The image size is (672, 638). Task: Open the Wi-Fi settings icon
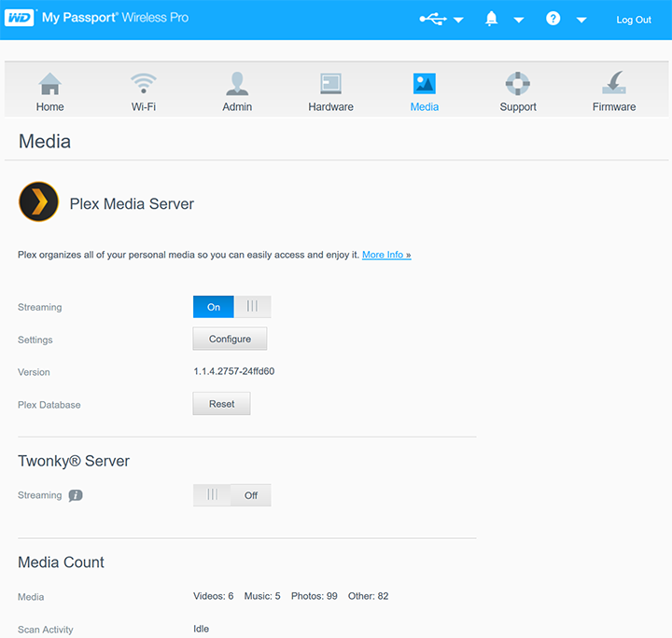[143, 84]
